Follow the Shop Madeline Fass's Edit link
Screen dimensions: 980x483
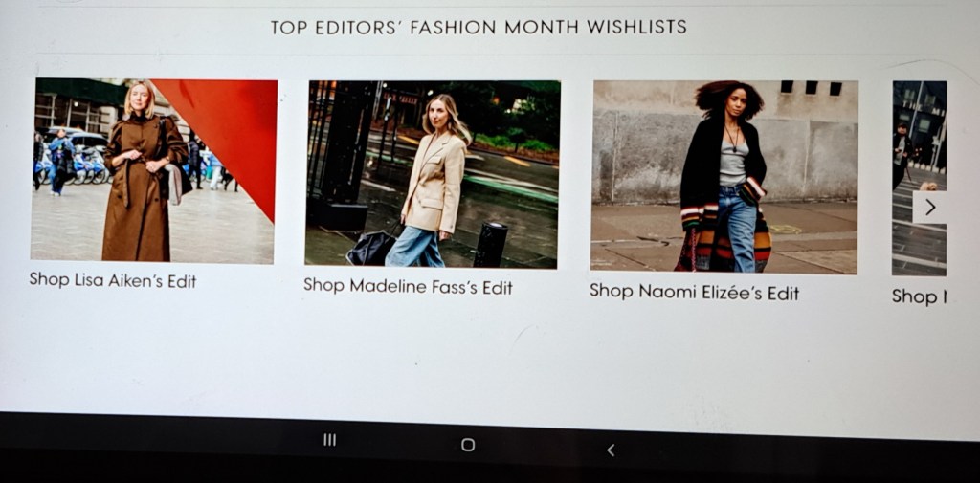tap(408, 286)
